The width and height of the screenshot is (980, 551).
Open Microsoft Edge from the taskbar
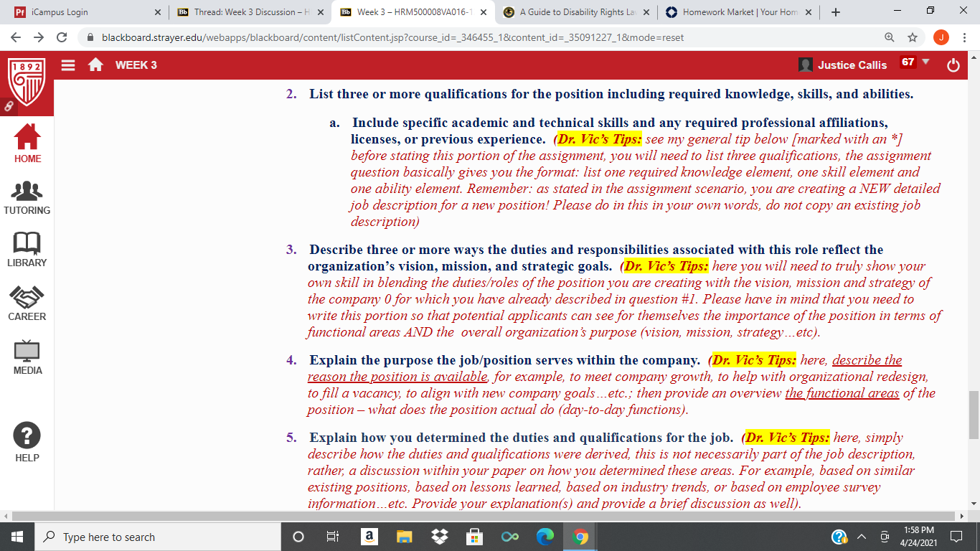pos(545,537)
